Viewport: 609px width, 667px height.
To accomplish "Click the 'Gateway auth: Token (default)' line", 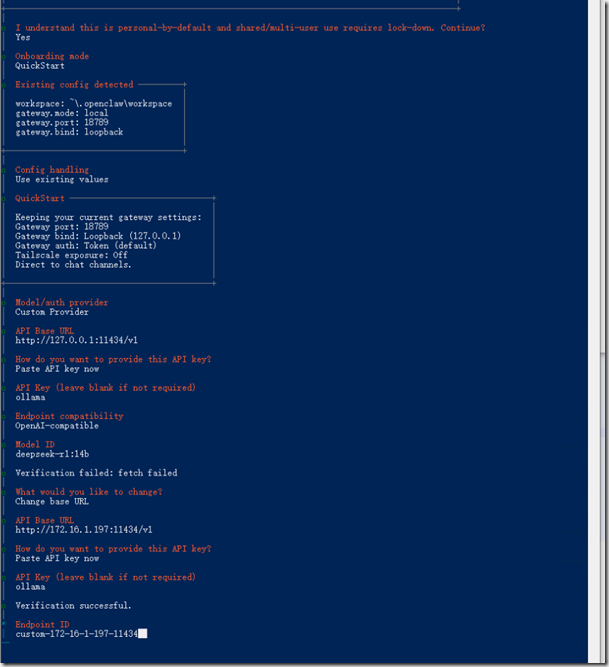I will click(x=86, y=245).
